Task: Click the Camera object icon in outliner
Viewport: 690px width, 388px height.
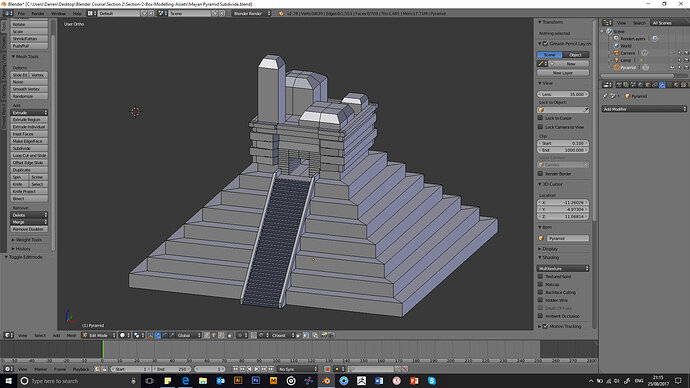Action: point(617,53)
